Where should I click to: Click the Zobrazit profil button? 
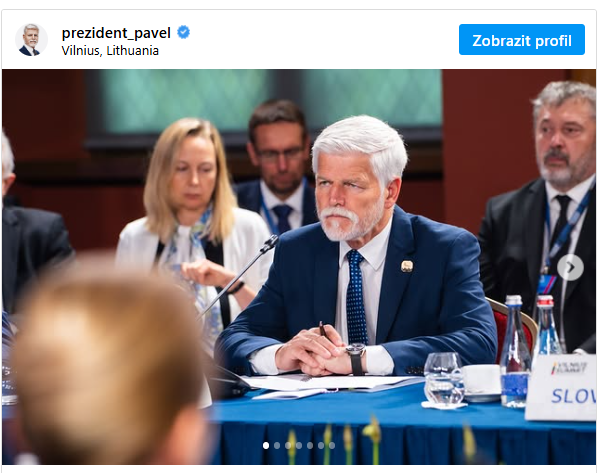pyautogui.click(x=522, y=40)
